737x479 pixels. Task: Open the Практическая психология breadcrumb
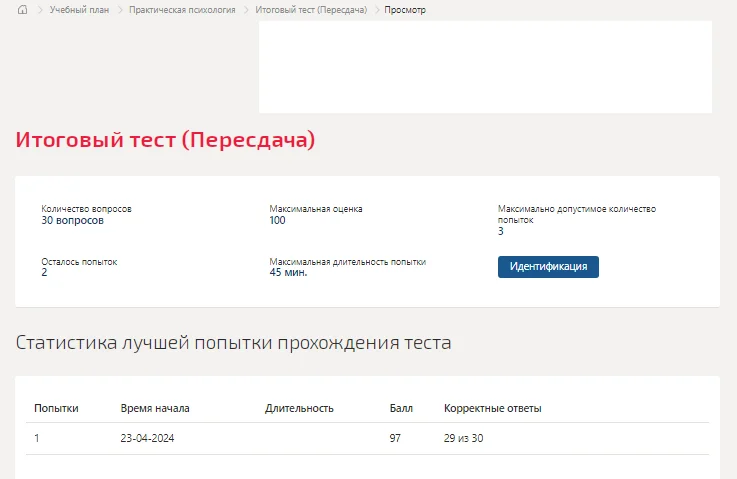click(x=182, y=10)
